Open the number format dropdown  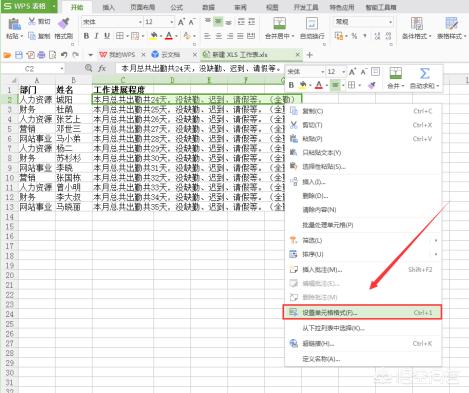click(390, 22)
